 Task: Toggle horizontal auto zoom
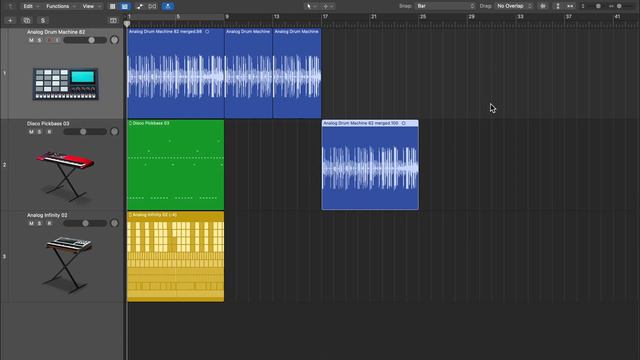[x=570, y=6]
